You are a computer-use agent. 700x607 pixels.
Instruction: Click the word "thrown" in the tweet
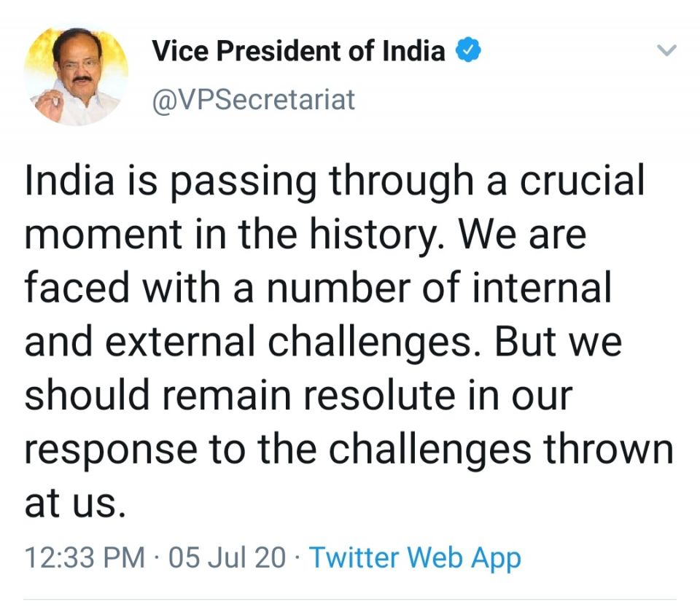(x=610, y=450)
